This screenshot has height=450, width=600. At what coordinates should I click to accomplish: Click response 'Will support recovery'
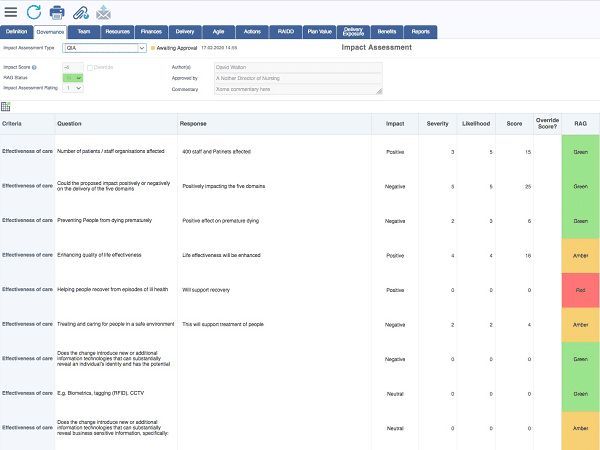206,290
